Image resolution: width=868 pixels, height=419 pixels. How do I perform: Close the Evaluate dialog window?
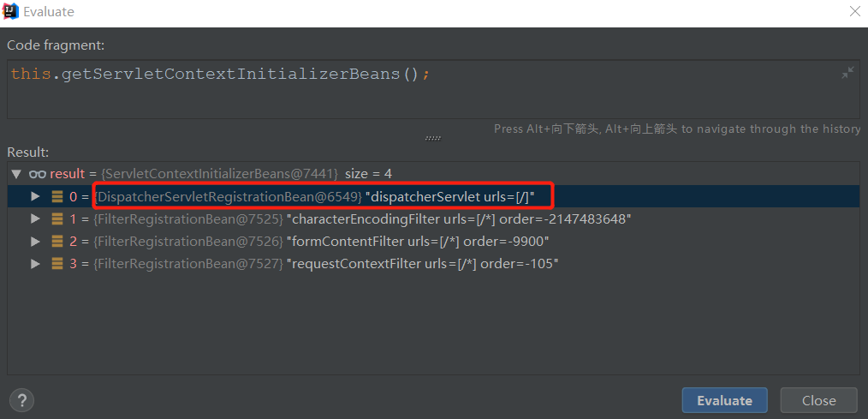[x=853, y=12]
